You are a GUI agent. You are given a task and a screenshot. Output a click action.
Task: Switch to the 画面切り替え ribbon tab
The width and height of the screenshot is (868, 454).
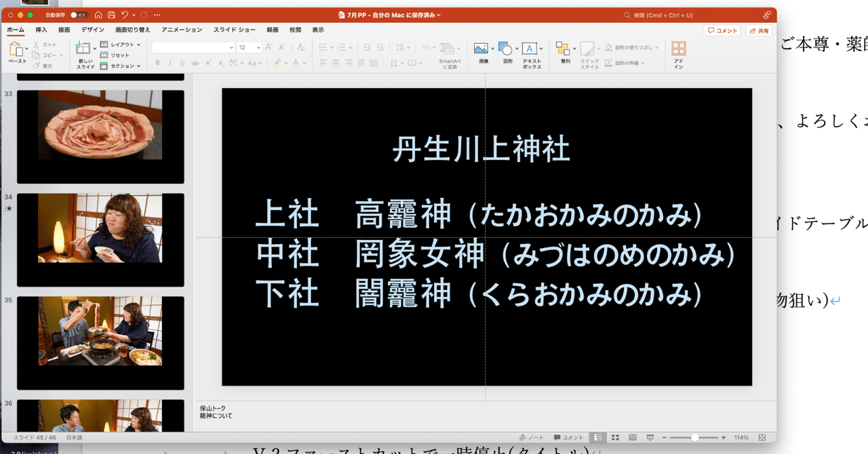point(133,30)
